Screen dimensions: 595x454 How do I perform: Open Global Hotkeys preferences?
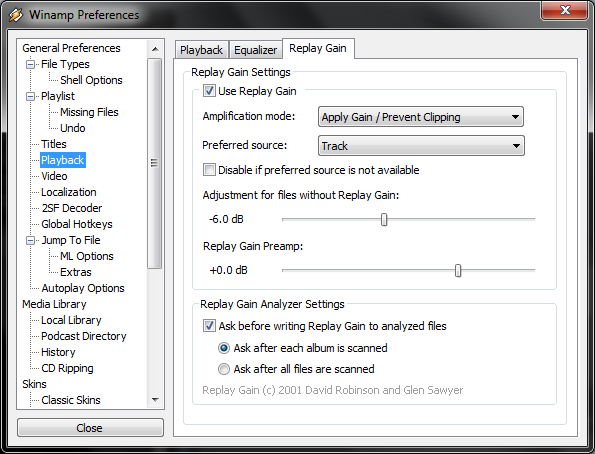click(x=77, y=224)
